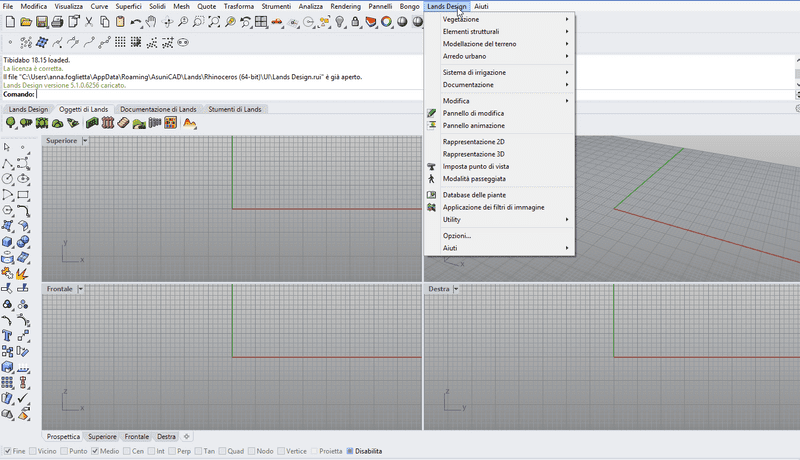Enable the Vicino osnap checkbox
Viewport: 800px width, 460px height.
point(33,451)
